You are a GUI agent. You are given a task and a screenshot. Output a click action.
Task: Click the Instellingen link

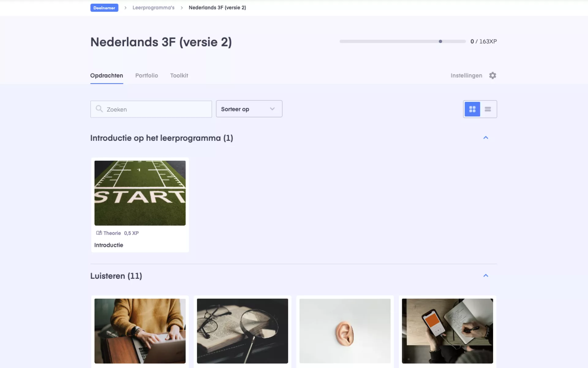tap(466, 75)
